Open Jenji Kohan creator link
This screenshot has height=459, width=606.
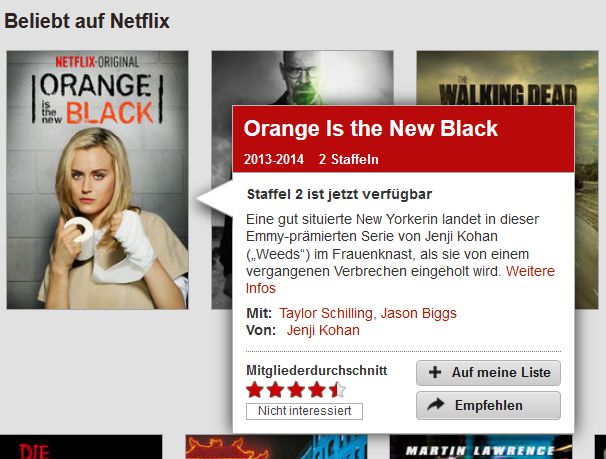(323, 330)
